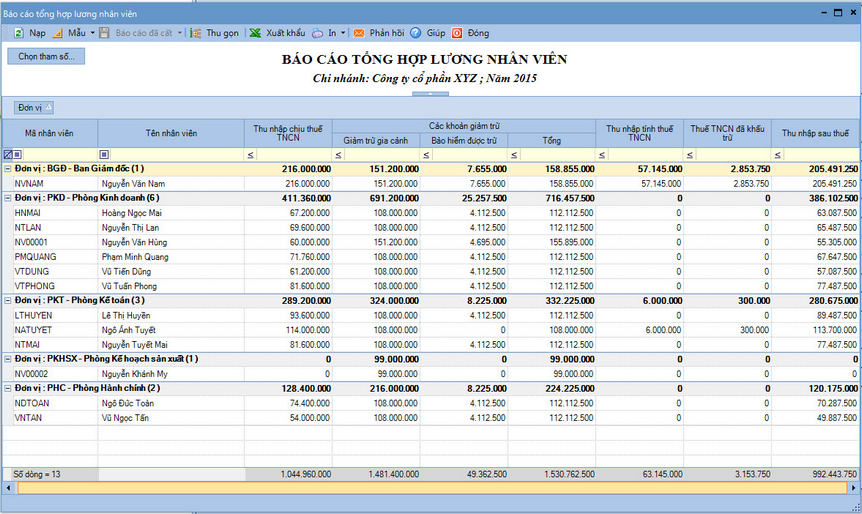This screenshot has height=514, width=862.
Task: Click the Tên nhân viên filter input field
Action: point(177,154)
